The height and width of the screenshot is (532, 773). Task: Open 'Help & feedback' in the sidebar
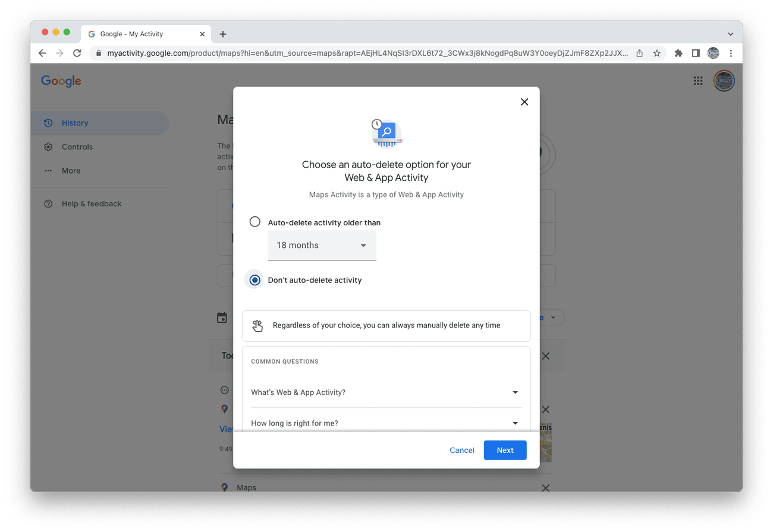(x=92, y=204)
